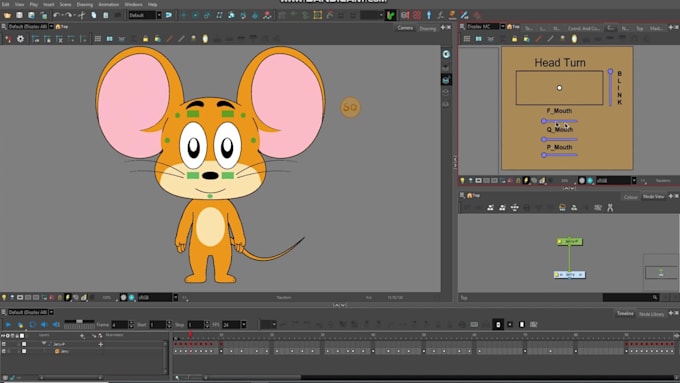Screen dimensions: 680x383
Task: Toggle the lock icon in Camera toolbar
Action: pyautogui.click(x=145, y=39)
